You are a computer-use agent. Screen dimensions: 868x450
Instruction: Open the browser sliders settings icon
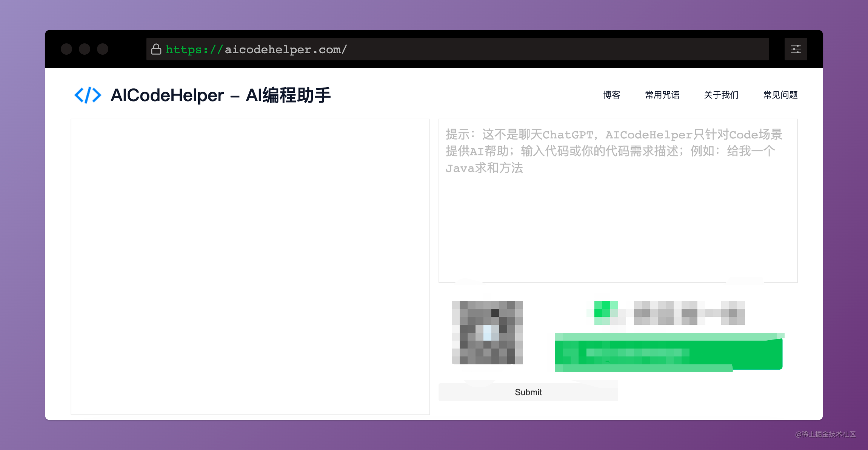pos(796,49)
